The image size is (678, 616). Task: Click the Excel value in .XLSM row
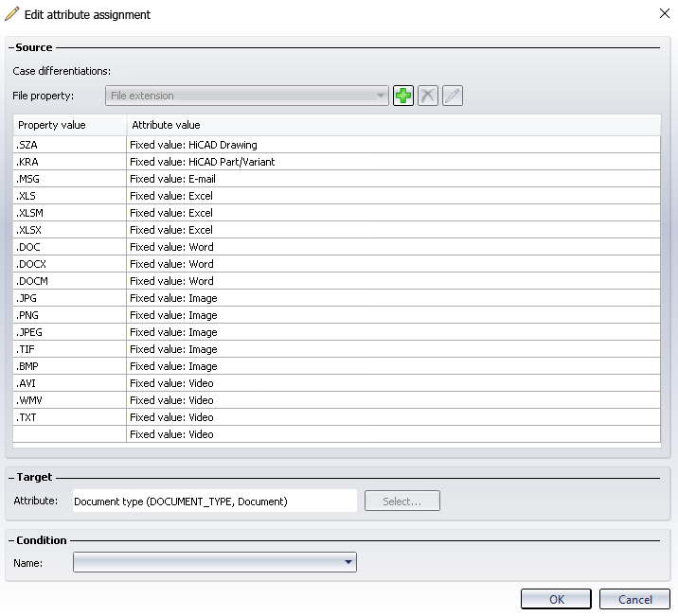point(394,213)
